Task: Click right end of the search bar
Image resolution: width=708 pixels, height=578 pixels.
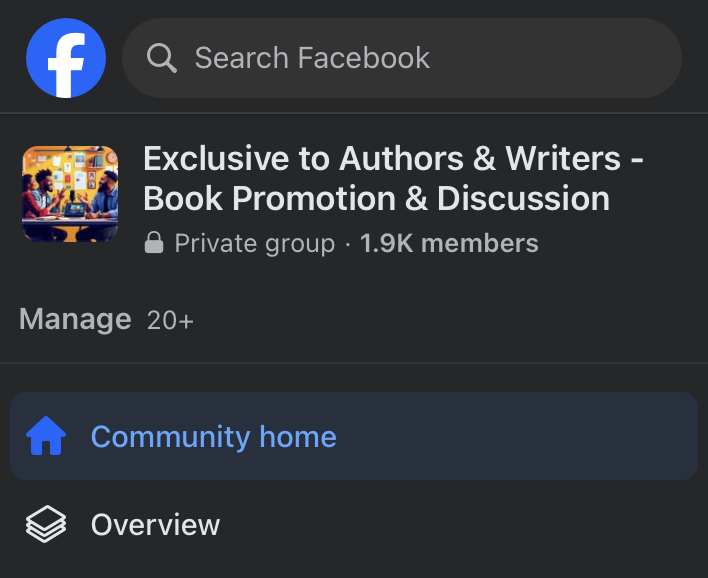Action: [x=650, y=58]
